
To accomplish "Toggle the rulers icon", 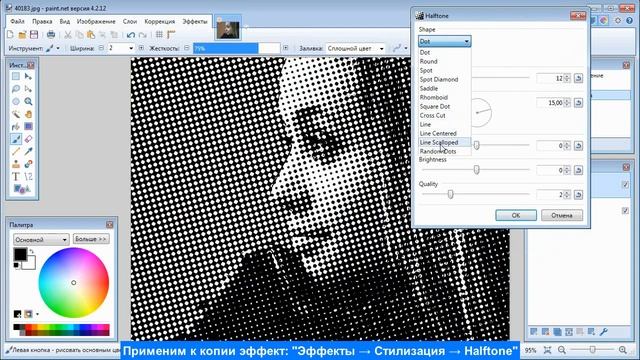I will point(171,35).
